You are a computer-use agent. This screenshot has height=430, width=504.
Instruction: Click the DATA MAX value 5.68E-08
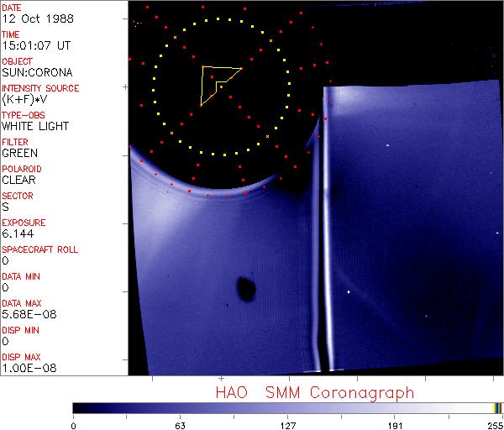click(x=26, y=314)
